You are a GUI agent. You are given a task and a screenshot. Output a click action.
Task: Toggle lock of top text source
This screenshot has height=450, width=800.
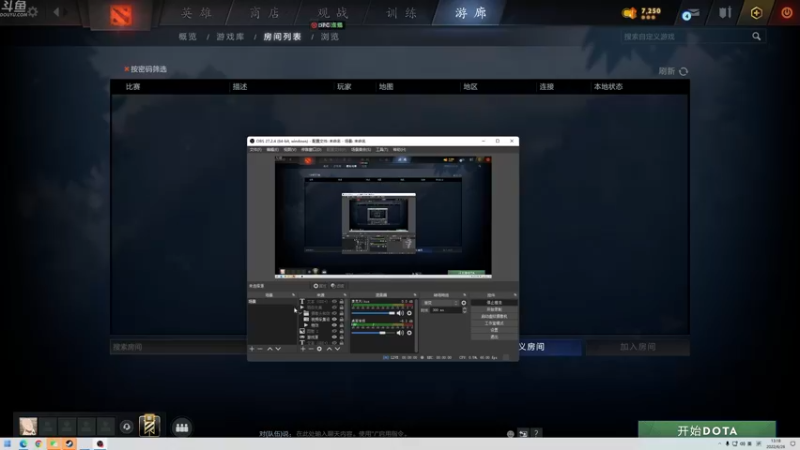pos(341,302)
